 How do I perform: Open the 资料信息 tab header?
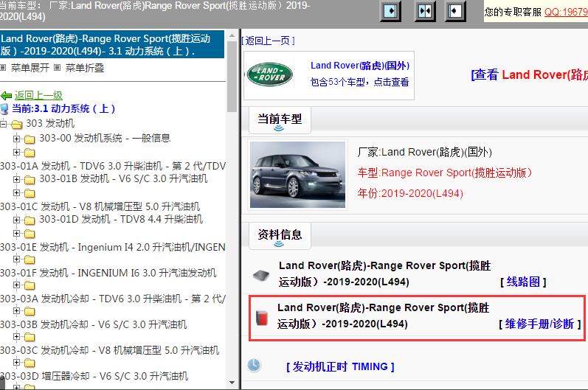280,236
